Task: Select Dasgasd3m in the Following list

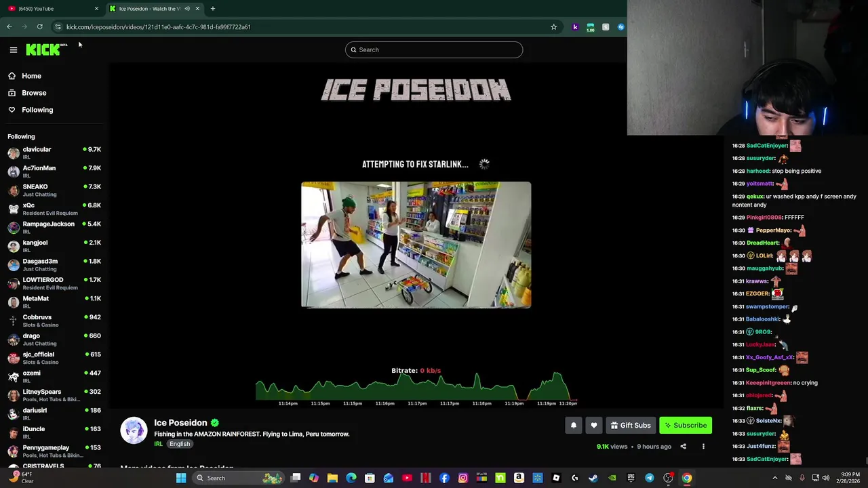Action: [54, 264]
